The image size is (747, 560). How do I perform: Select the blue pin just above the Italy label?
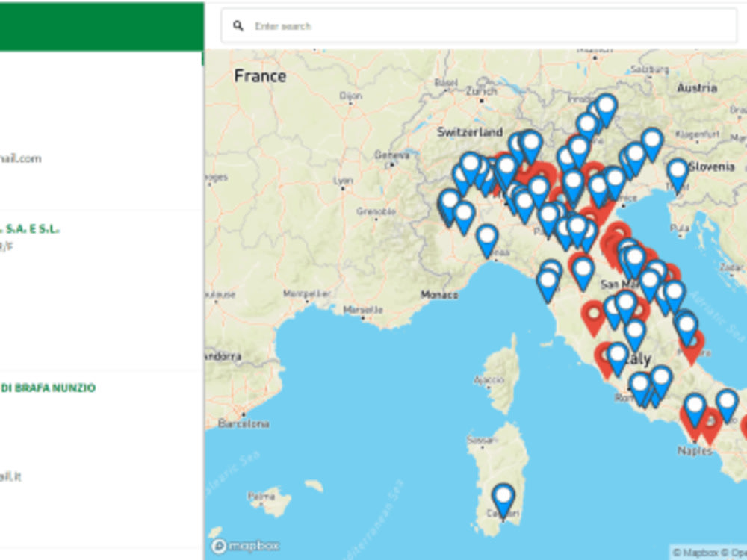tap(635, 335)
